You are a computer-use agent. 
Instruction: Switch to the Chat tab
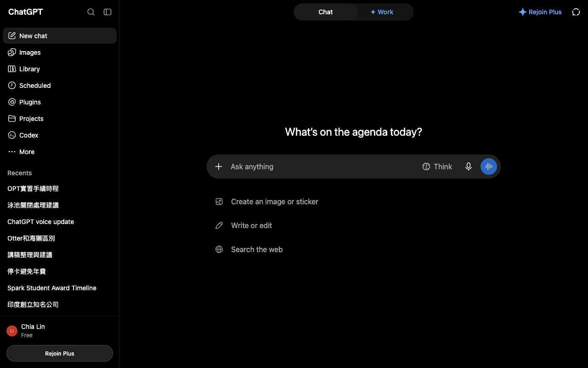point(326,12)
